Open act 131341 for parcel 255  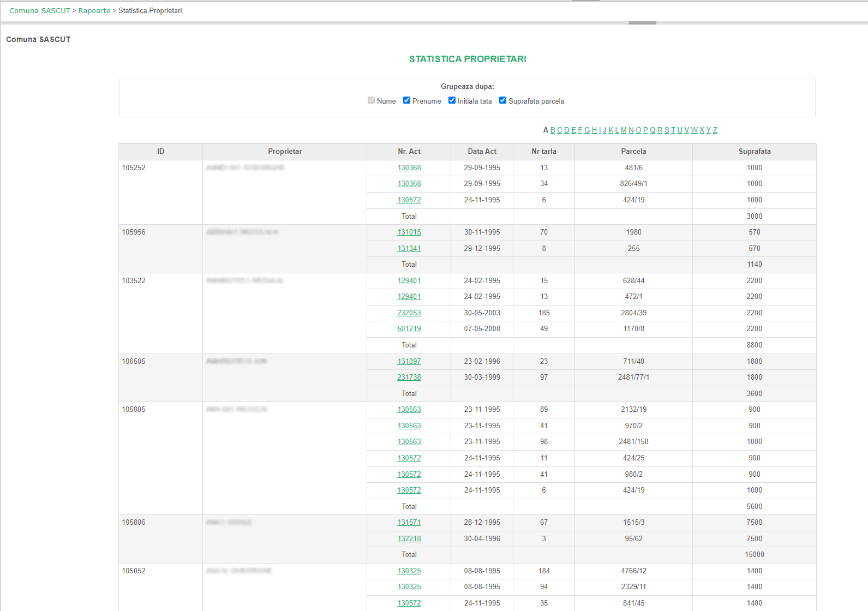pos(409,249)
